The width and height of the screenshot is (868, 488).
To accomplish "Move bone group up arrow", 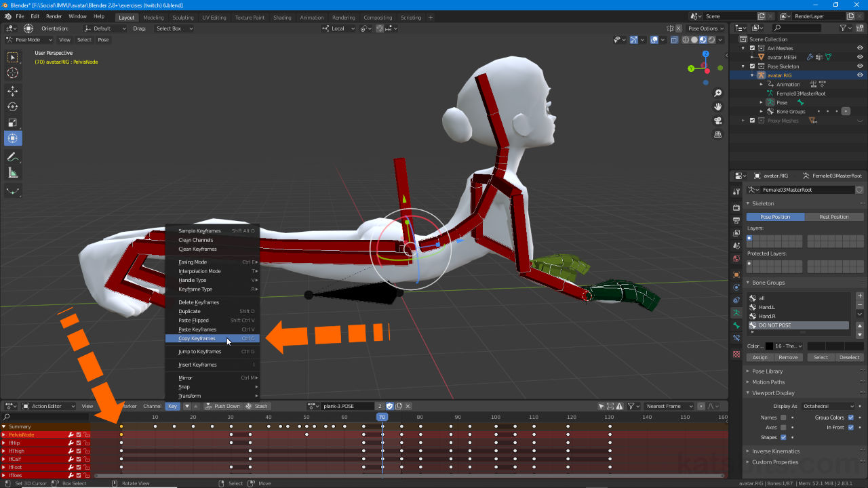I will click(860, 326).
